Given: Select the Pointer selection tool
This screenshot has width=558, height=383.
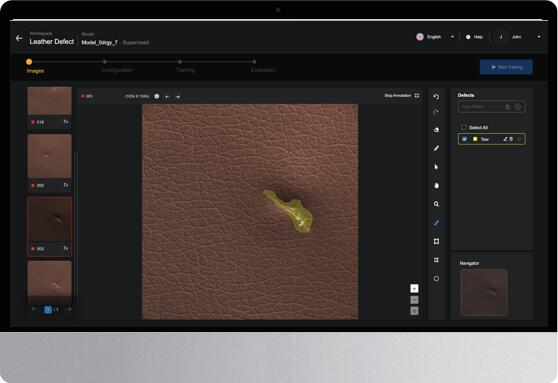Looking at the screenshot, I should tap(436, 167).
